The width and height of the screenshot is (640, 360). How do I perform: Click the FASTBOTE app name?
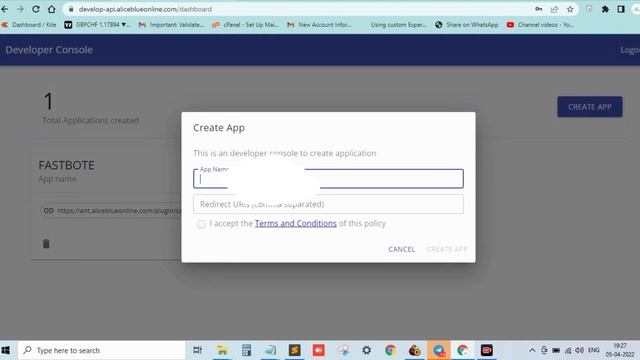coord(66,165)
